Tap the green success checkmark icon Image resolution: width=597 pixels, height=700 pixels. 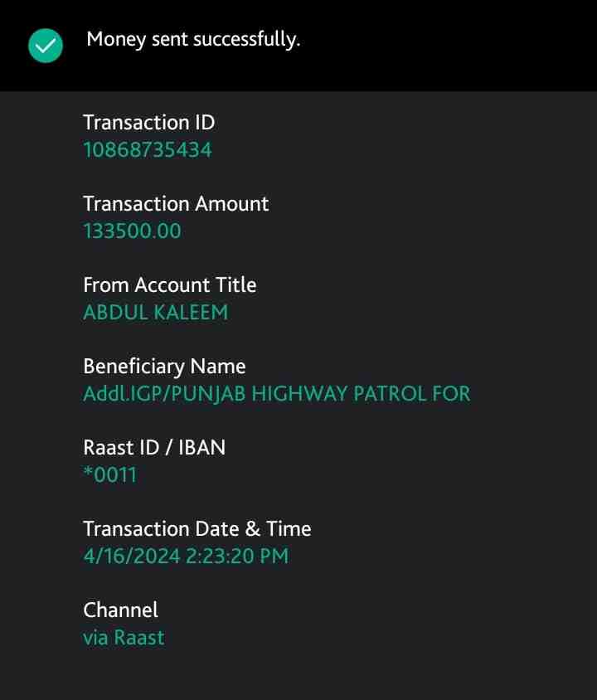(45, 46)
